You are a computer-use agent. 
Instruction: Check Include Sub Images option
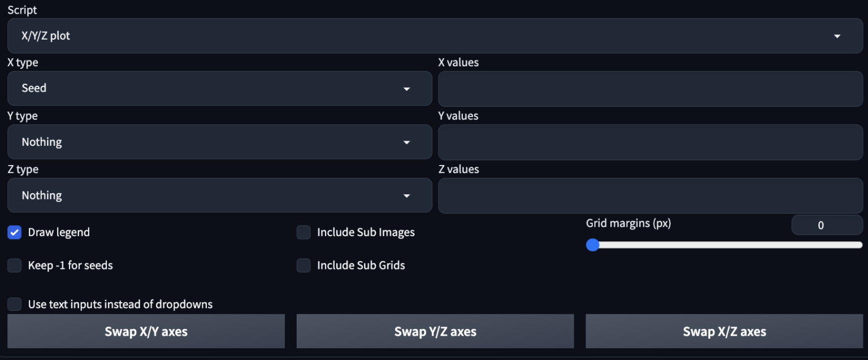[x=304, y=232]
